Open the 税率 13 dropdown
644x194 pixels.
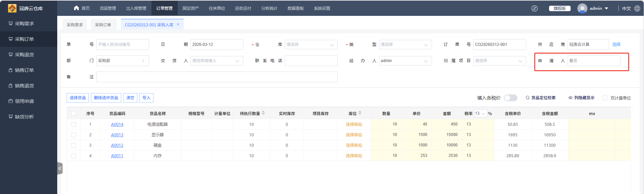click(x=480, y=114)
